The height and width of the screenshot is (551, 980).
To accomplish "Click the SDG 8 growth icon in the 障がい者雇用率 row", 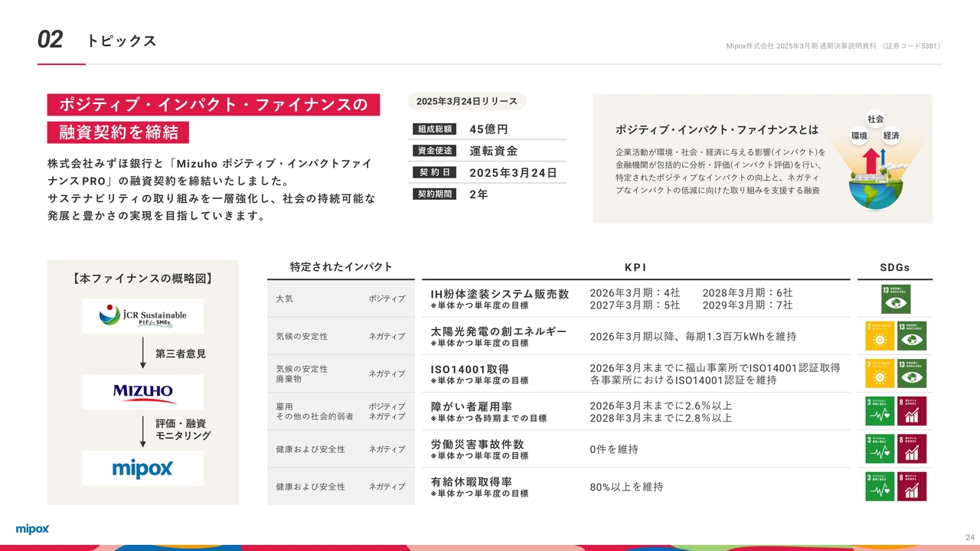I will [x=912, y=411].
